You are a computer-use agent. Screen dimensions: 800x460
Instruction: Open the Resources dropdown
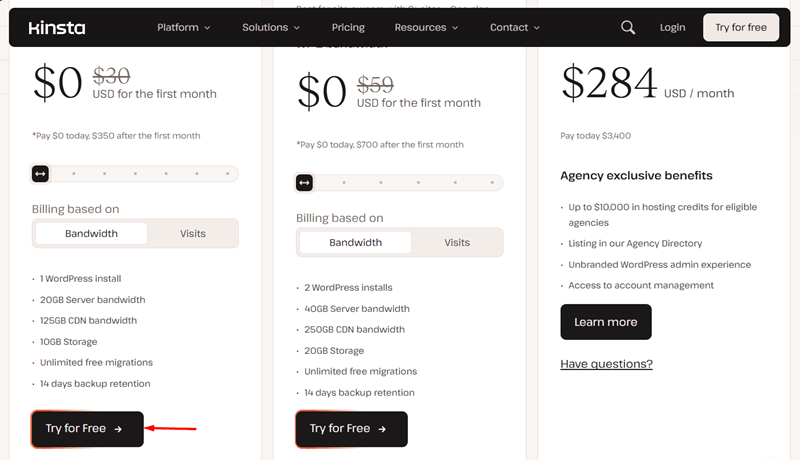426,28
